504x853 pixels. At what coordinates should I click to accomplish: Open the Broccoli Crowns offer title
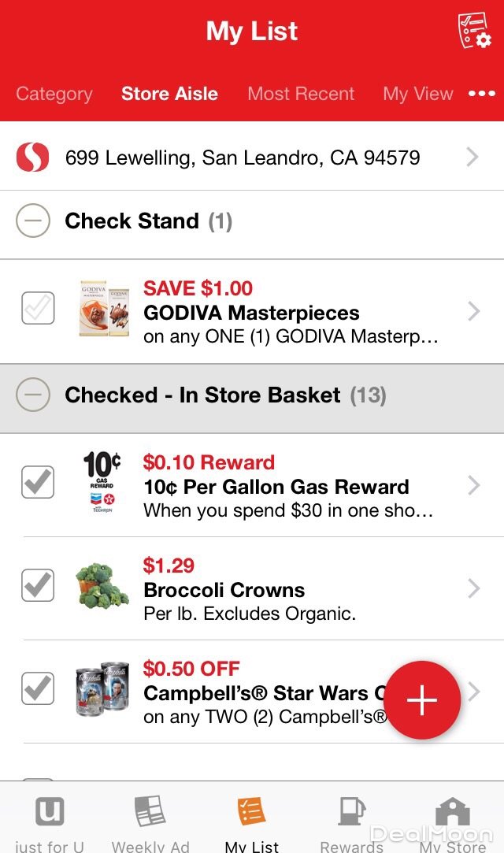coord(224,590)
